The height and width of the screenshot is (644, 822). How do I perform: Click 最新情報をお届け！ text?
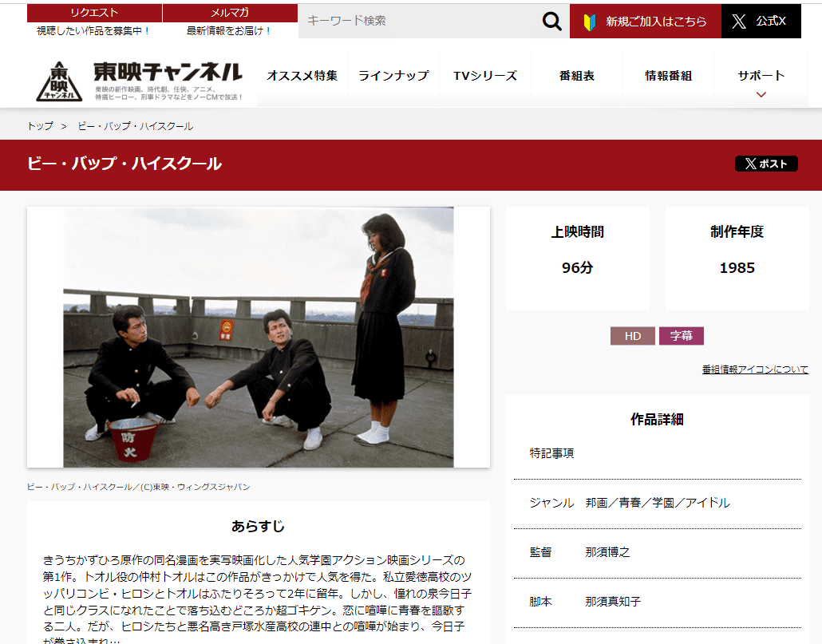pos(229,31)
